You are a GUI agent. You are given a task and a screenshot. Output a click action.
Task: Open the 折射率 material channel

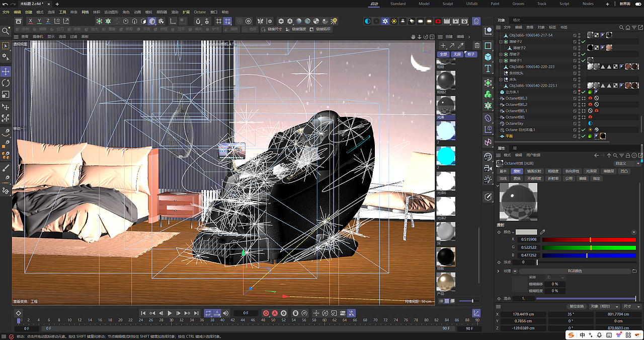[x=553, y=178]
